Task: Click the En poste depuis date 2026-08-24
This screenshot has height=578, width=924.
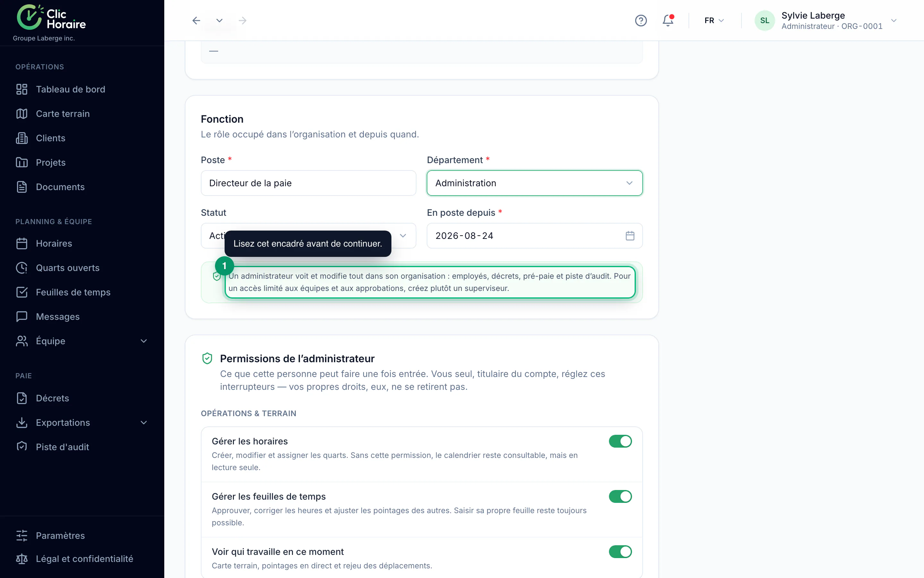Action: pyautogui.click(x=464, y=236)
